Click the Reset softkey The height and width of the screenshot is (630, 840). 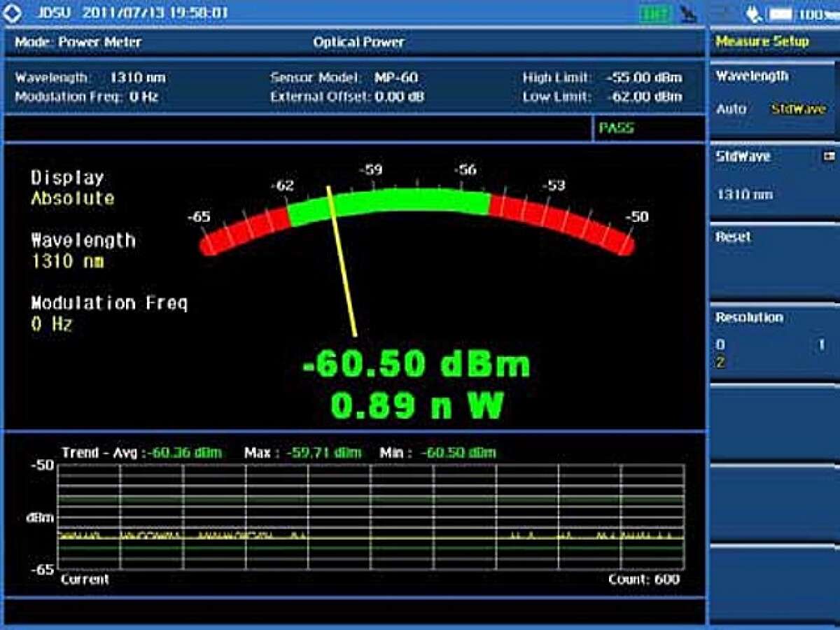774,263
